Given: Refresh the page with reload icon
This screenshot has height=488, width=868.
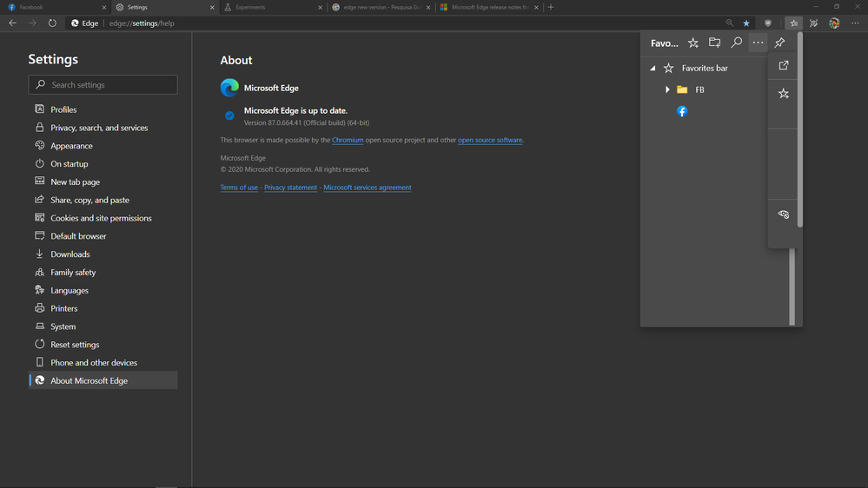Looking at the screenshot, I should (x=52, y=23).
